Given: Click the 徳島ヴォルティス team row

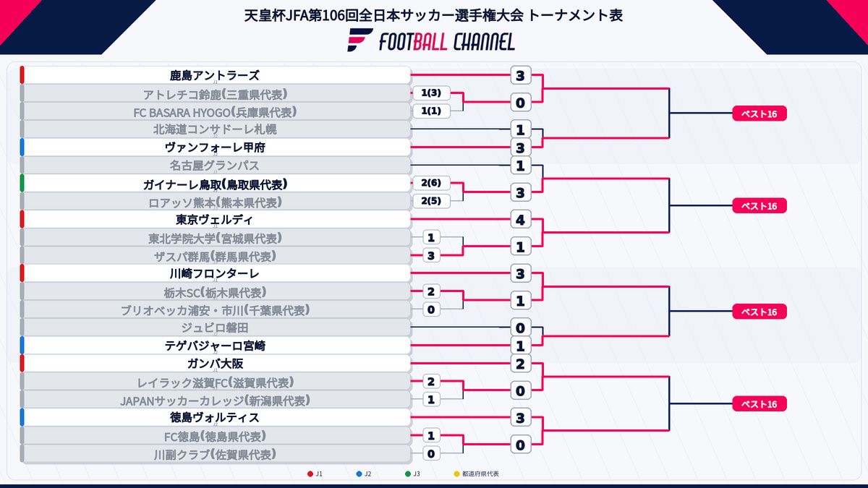Looking at the screenshot, I should 215,418.
